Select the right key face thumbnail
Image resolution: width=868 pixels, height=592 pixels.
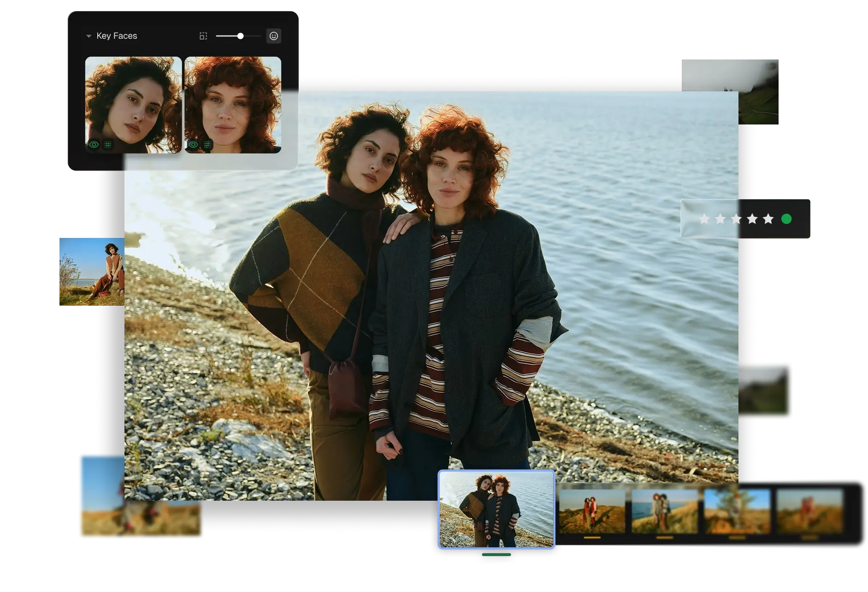[233, 101]
